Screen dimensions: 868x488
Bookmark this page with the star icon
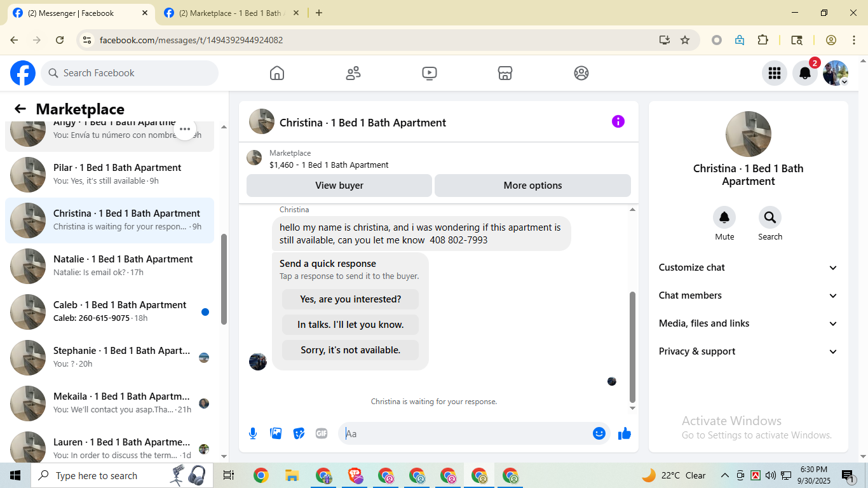pyautogui.click(x=685, y=40)
